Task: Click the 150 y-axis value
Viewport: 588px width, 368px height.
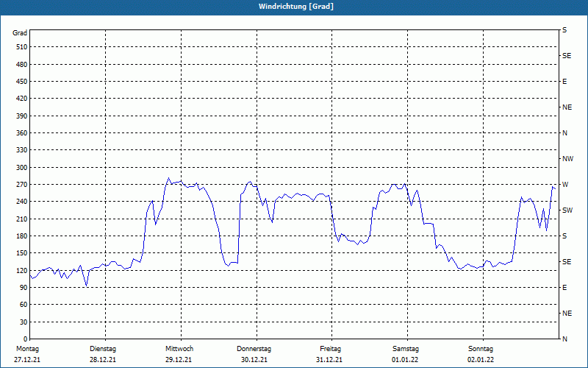Action: tap(22, 253)
